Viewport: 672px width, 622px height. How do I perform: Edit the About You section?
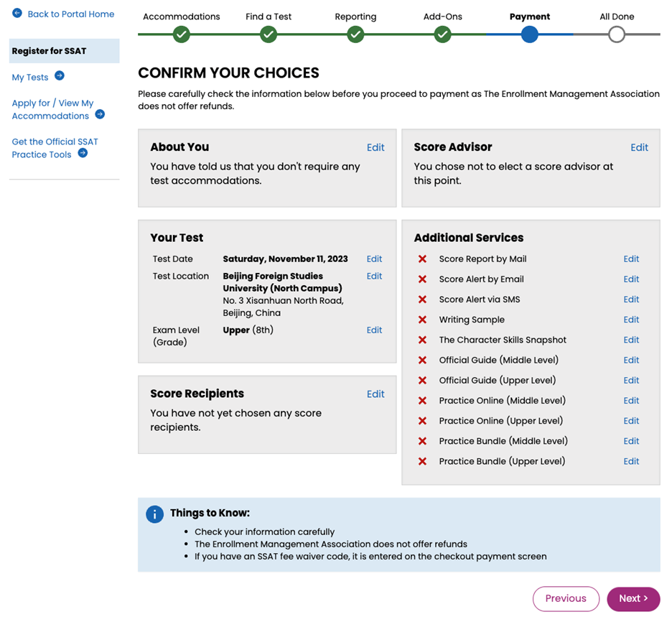[375, 147]
